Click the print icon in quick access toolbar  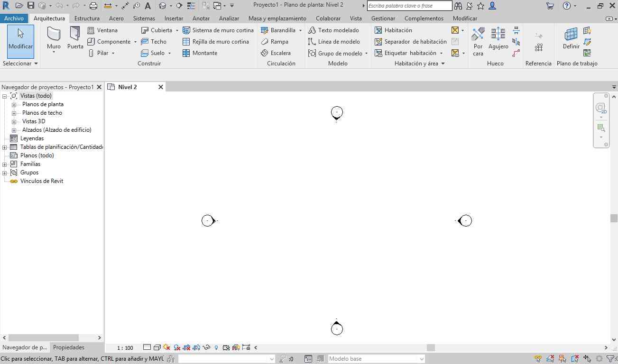point(93,6)
